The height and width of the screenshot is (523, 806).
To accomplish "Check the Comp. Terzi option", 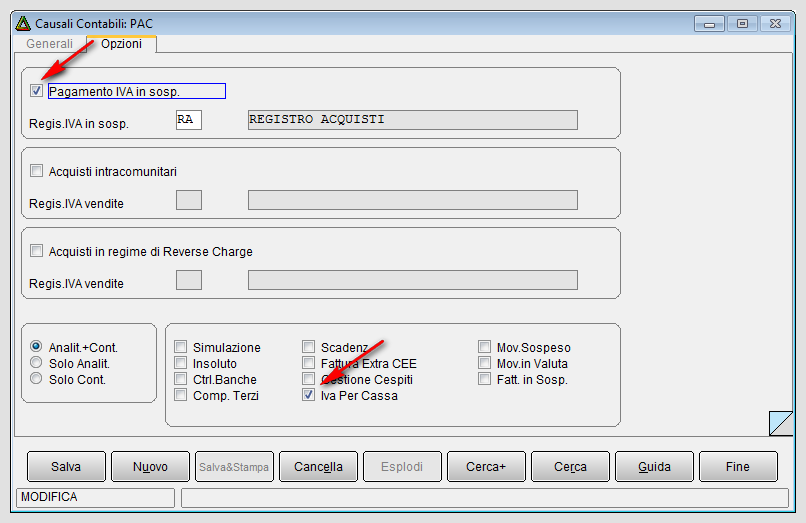I will pyautogui.click(x=180, y=395).
